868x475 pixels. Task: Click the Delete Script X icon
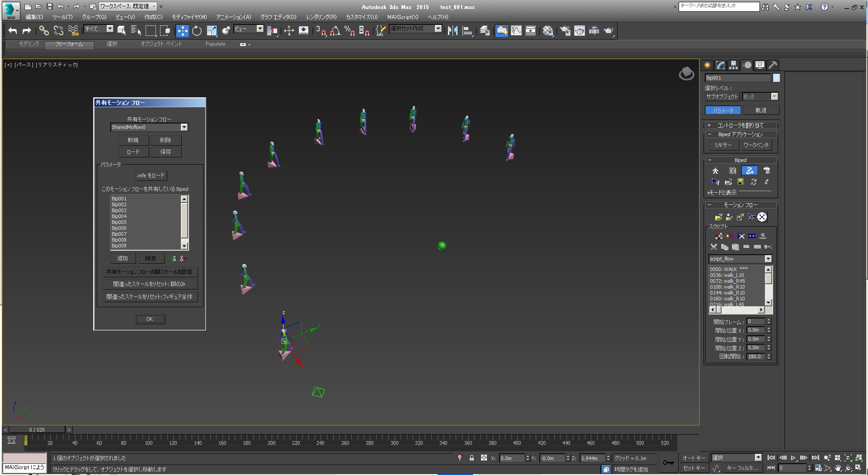pyautogui.click(x=741, y=236)
